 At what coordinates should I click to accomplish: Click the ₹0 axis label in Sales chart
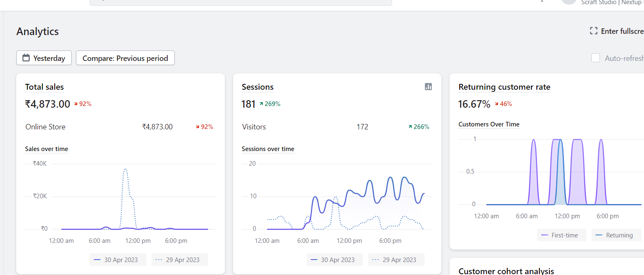pyautogui.click(x=44, y=229)
